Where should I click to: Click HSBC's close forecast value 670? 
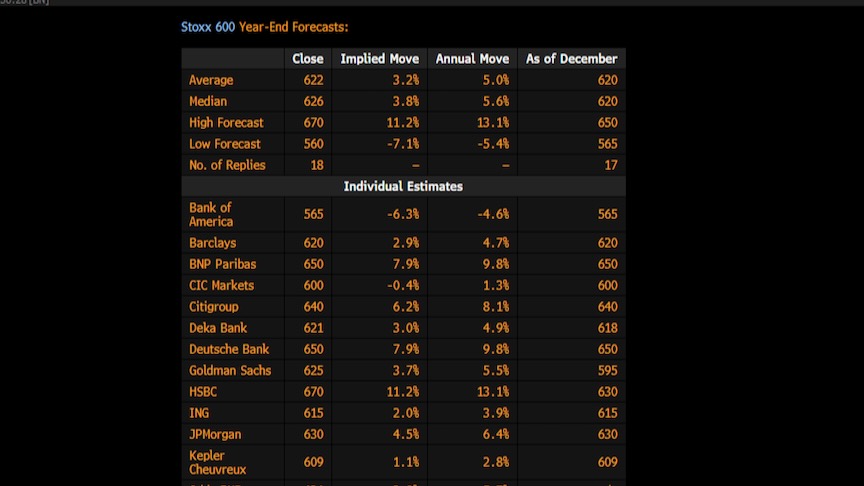point(311,392)
